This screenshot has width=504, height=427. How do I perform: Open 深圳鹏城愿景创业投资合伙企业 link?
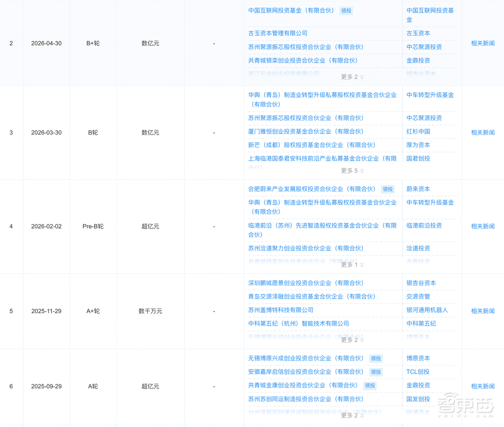click(x=306, y=283)
